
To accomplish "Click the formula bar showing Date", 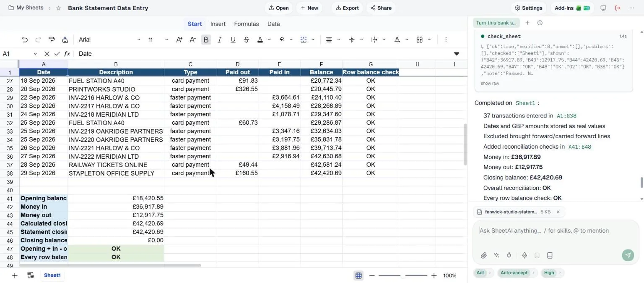I will click(264, 54).
